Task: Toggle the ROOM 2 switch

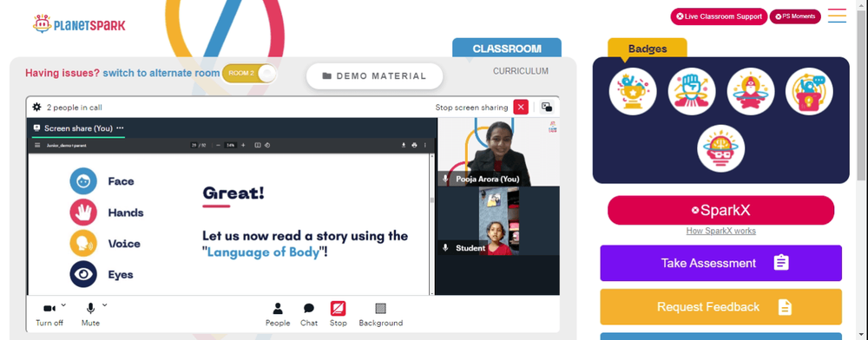Action: point(249,74)
